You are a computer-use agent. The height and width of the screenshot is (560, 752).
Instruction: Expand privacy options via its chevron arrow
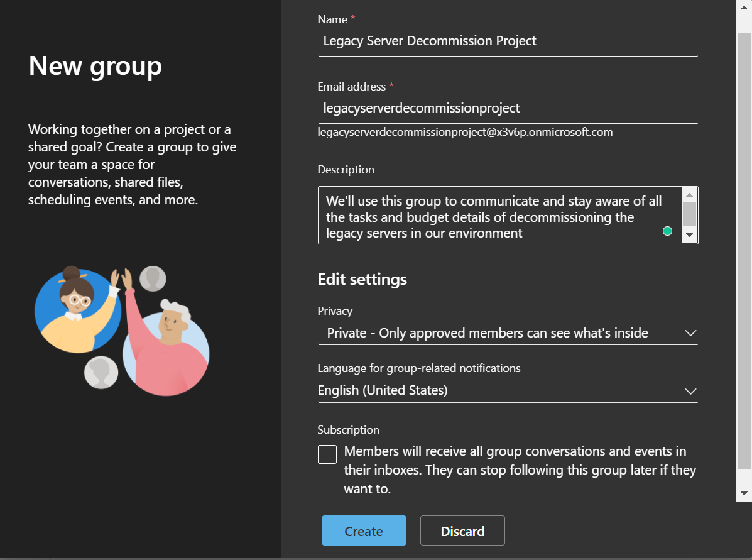(x=690, y=333)
